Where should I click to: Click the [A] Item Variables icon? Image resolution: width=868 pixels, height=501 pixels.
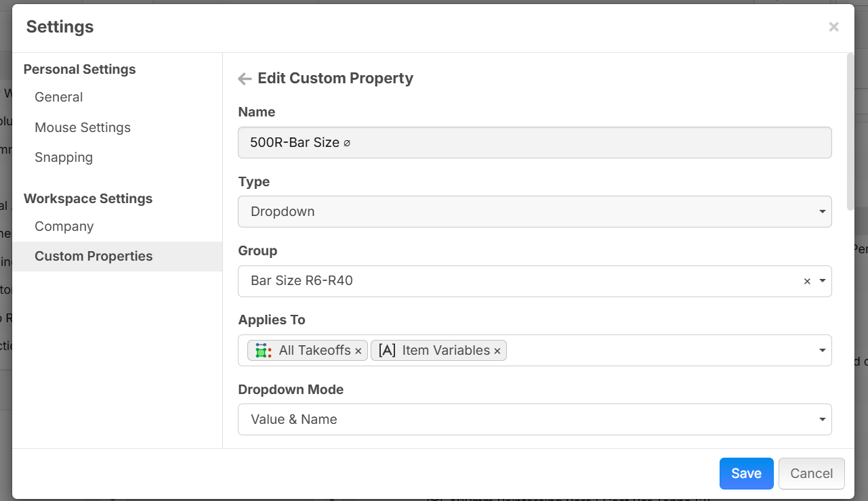(x=387, y=351)
